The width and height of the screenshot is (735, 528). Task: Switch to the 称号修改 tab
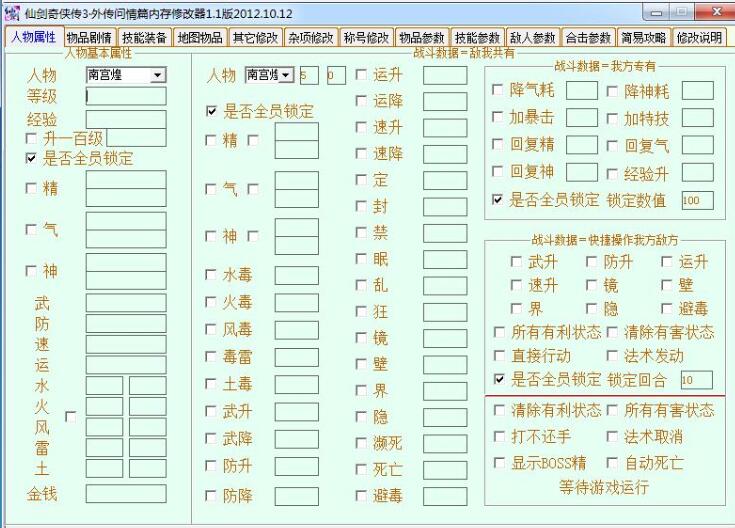click(366, 37)
